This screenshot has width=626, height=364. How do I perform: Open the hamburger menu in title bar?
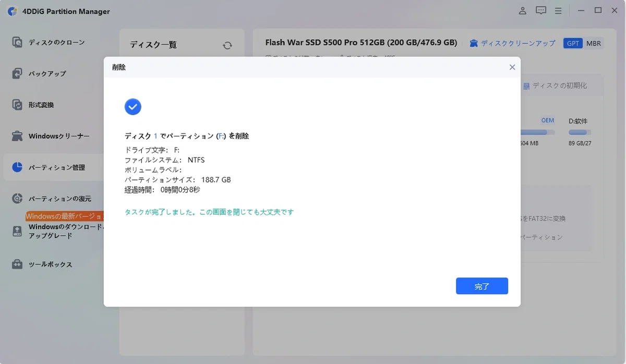(x=558, y=10)
